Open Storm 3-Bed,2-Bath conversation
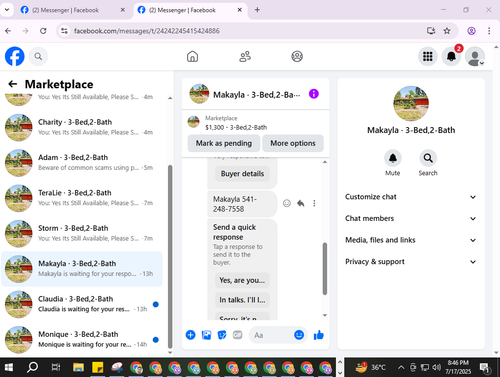 coord(82,233)
